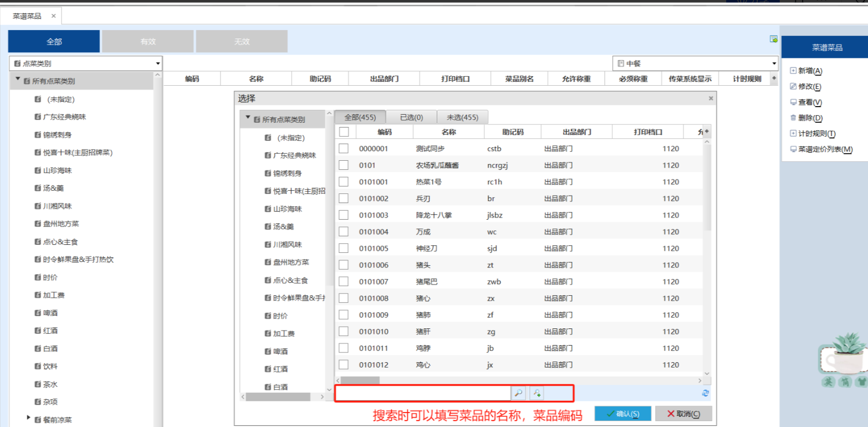Click the 删除(D) trash icon

[x=793, y=118]
